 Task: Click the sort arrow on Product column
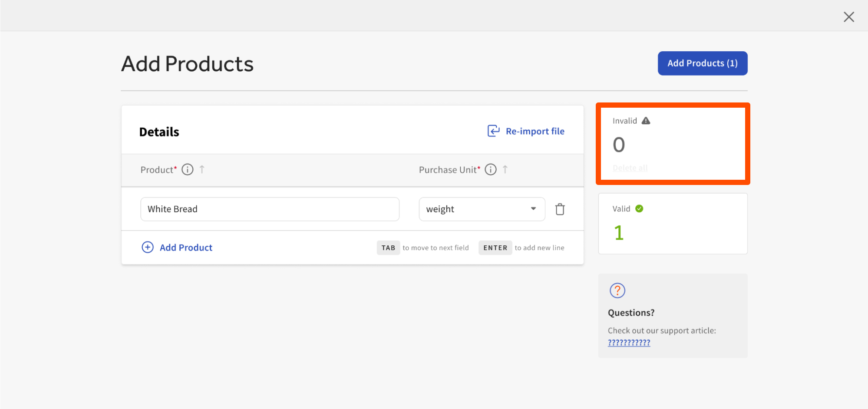tap(202, 169)
